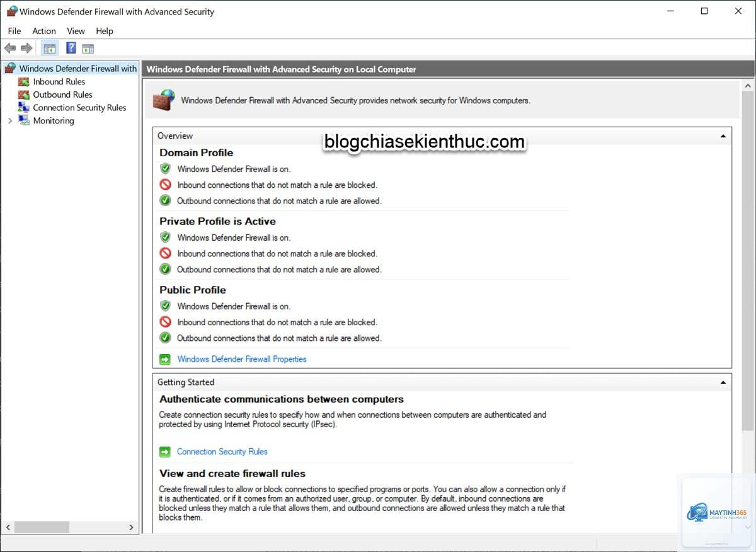Click the Inbound Rules tree icon
The height and width of the screenshot is (552, 756).
pyautogui.click(x=24, y=82)
